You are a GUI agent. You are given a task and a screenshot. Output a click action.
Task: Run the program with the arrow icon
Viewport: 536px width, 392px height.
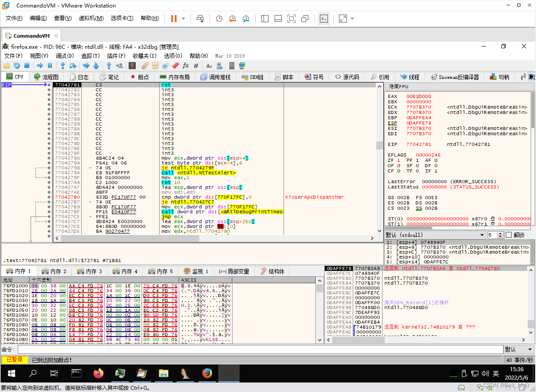[39, 65]
